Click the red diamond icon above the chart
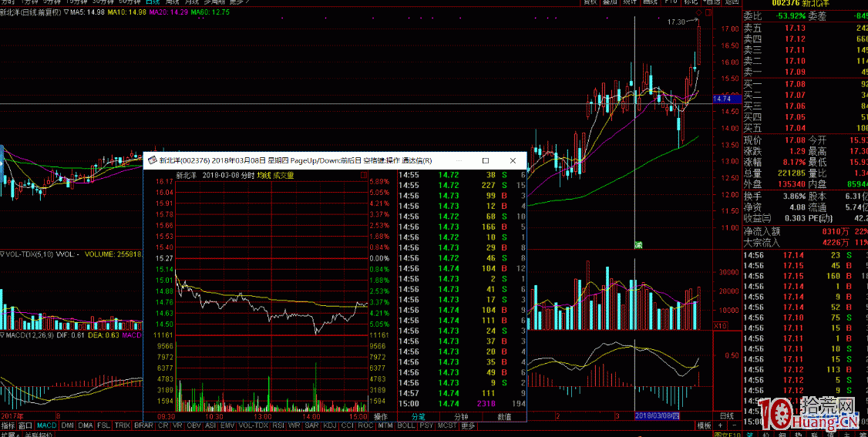The height and width of the screenshot is (437, 868). pos(698,12)
